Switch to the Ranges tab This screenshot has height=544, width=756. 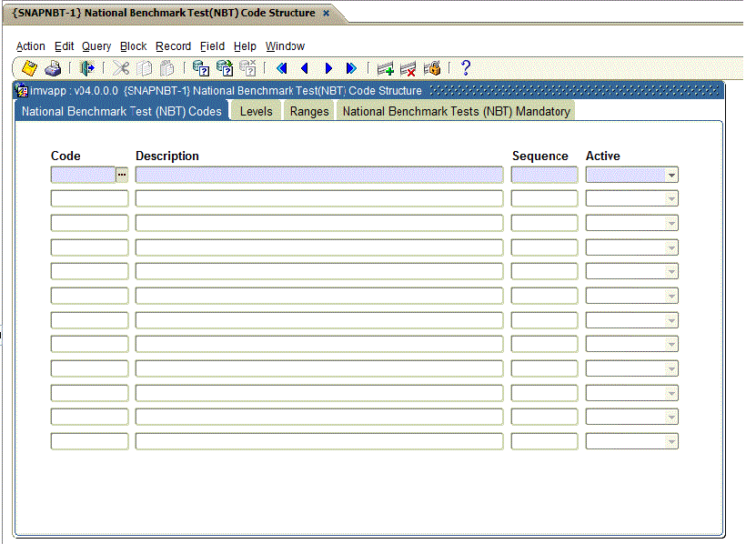pos(309,111)
